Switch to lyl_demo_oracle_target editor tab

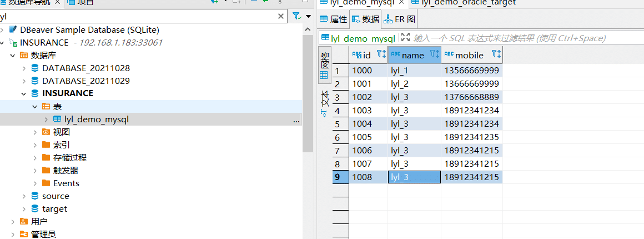pos(467,2)
